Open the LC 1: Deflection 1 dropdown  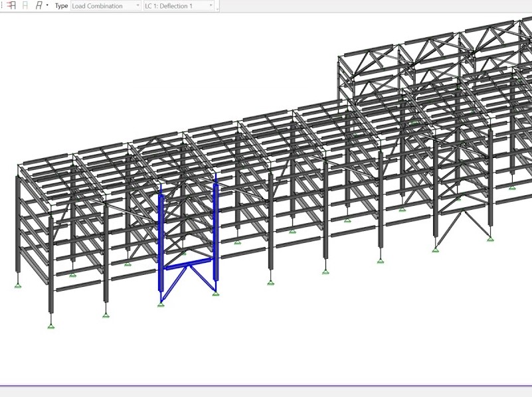click(x=179, y=6)
